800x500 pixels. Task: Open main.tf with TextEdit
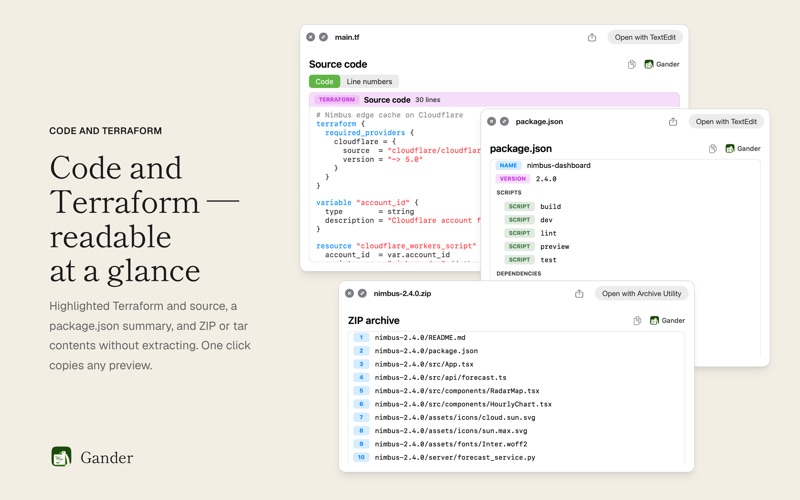click(x=645, y=37)
